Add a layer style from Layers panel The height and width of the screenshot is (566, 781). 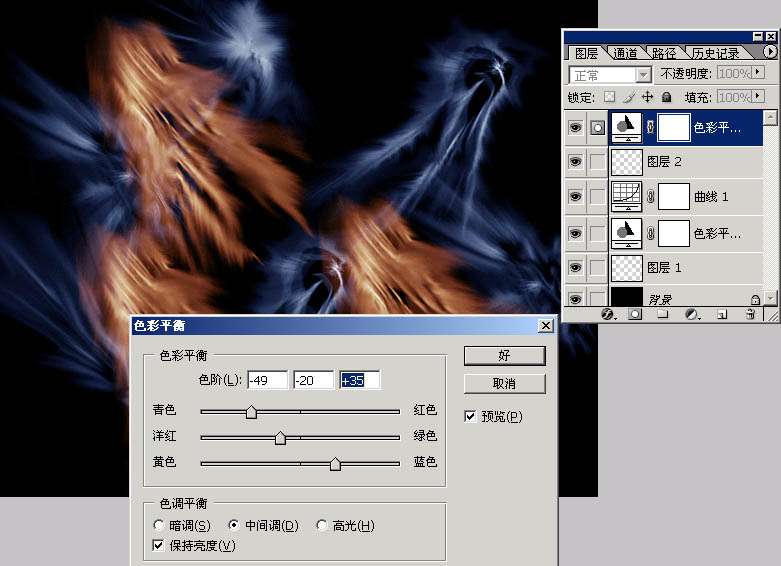pos(607,314)
